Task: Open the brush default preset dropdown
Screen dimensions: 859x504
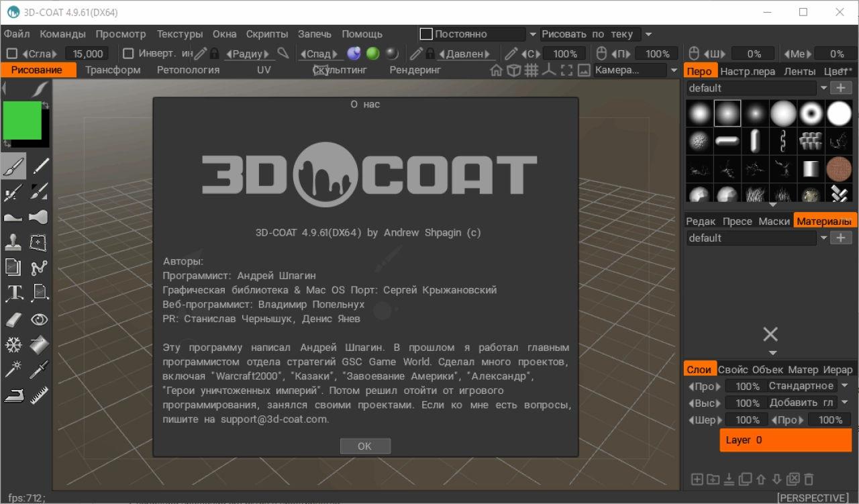Action: pyautogui.click(x=823, y=88)
